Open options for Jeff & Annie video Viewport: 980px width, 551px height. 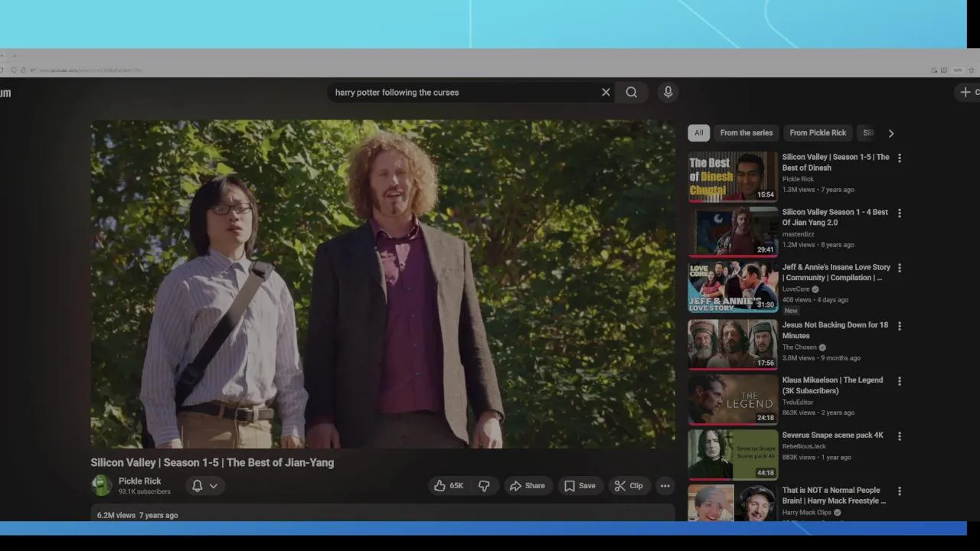[900, 269]
